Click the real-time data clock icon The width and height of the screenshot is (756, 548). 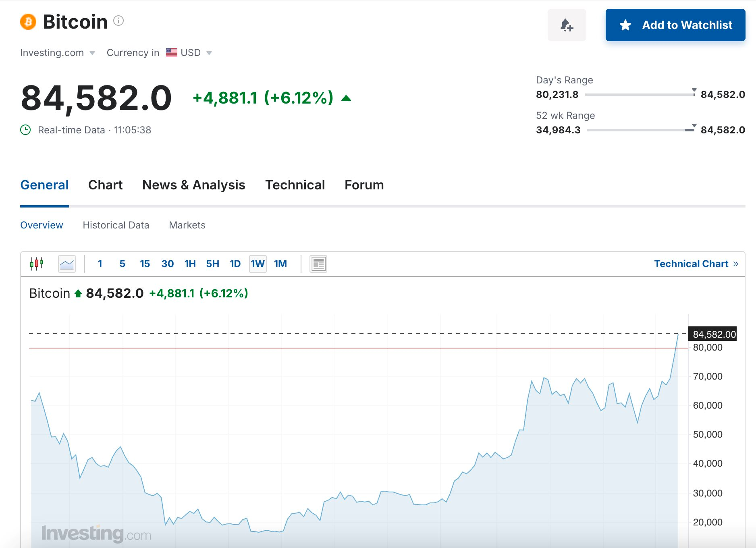pos(25,130)
